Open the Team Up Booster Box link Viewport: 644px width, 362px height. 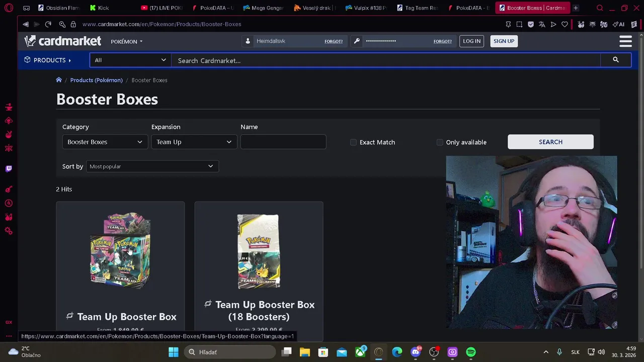(x=127, y=317)
